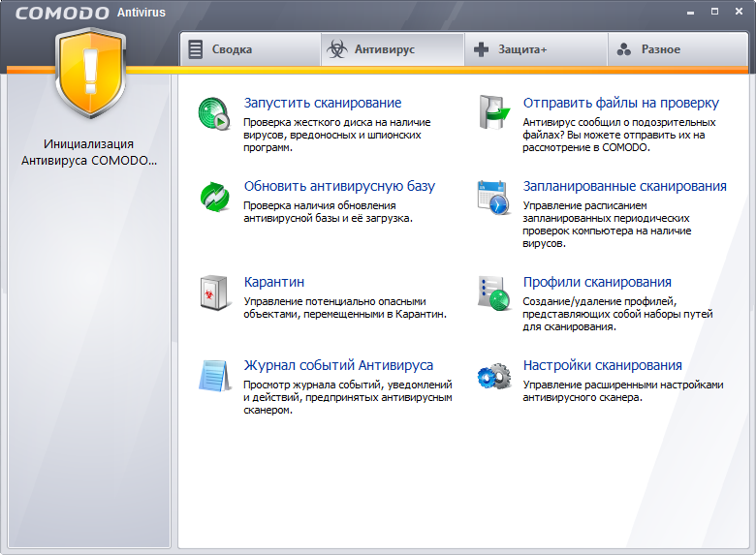Open Настройки сканирования link

603,365
